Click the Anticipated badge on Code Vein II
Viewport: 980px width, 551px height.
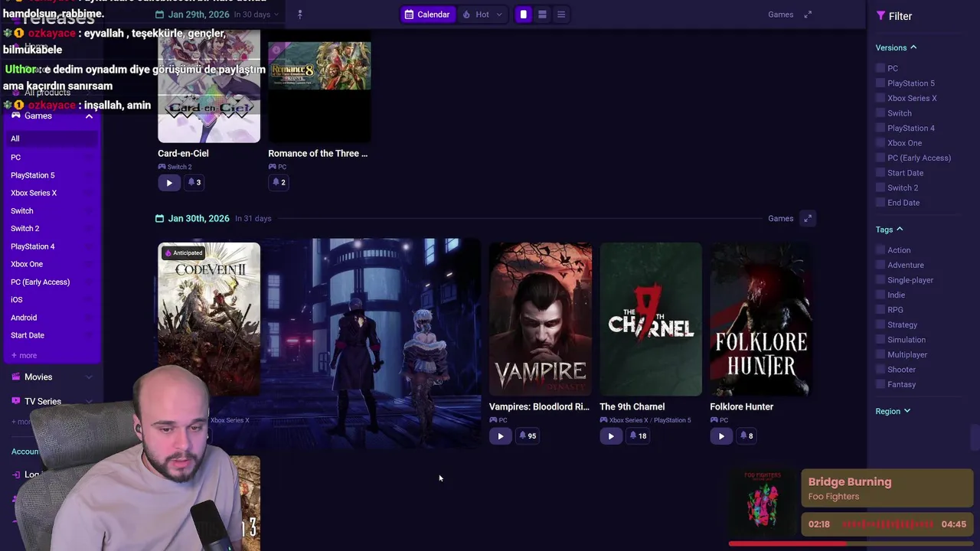coord(183,253)
